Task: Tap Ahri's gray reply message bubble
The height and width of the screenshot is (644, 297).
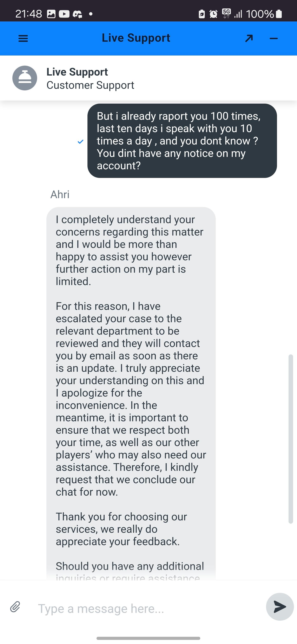Action: click(131, 375)
